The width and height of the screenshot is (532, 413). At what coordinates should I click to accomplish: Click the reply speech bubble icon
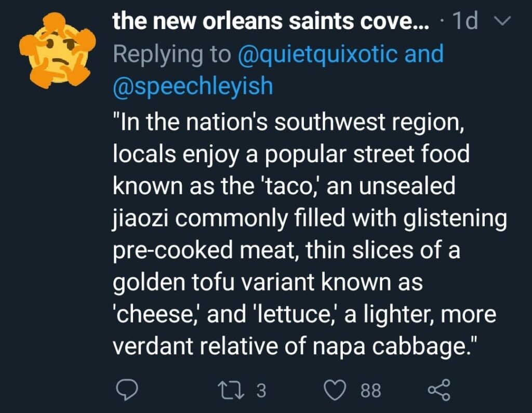coord(126,389)
